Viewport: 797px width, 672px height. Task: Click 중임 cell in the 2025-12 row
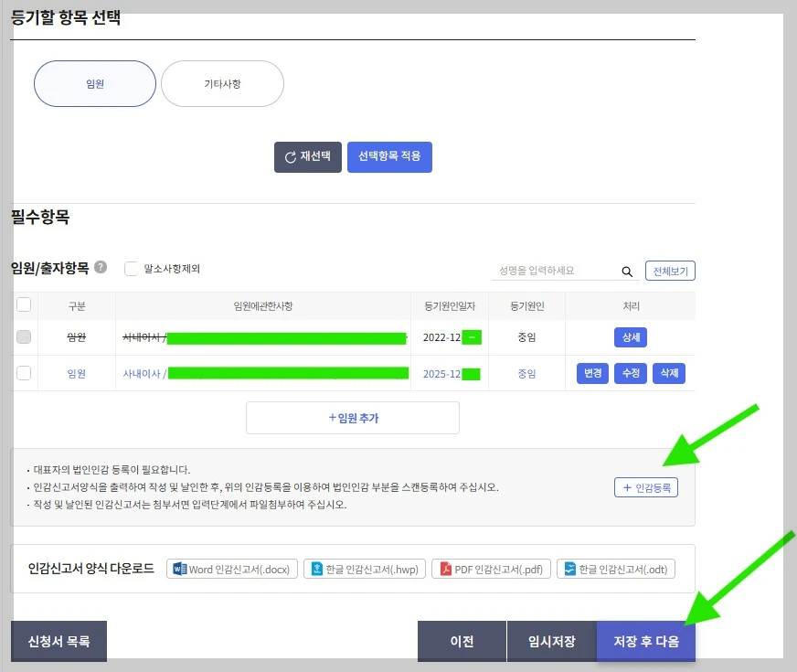click(526, 374)
